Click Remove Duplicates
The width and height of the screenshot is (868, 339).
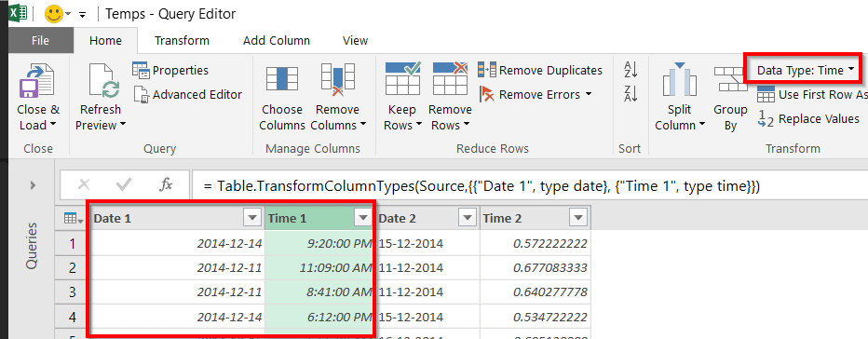(540, 71)
